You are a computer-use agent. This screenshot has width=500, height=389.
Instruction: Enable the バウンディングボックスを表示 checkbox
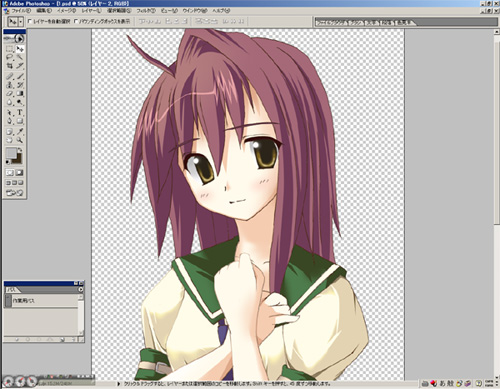click(x=76, y=21)
